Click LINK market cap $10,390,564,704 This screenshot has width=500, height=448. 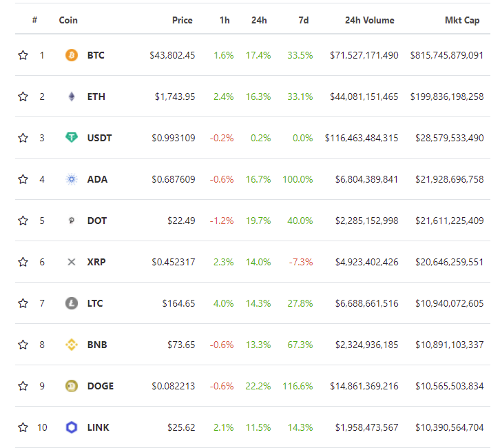click(x=449, y=427)
